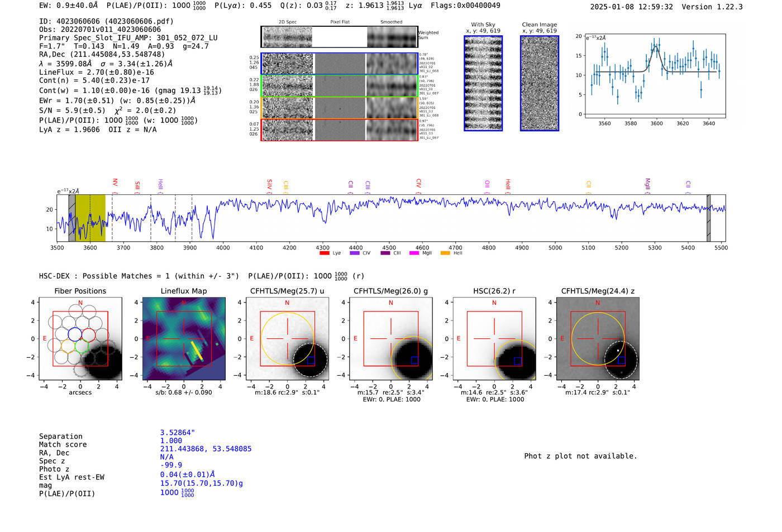Open the With Sky image
Screen dimensions: 782x532
[x=483, y=83]
